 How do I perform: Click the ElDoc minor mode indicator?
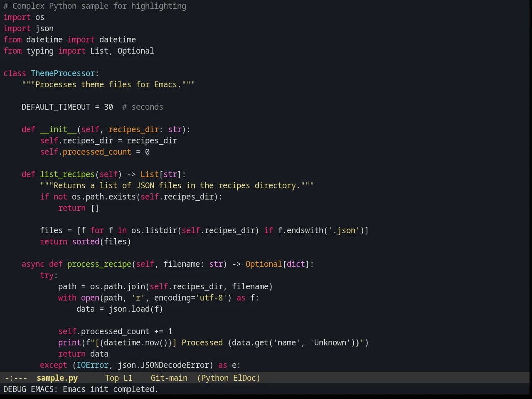tap(244, 378)
